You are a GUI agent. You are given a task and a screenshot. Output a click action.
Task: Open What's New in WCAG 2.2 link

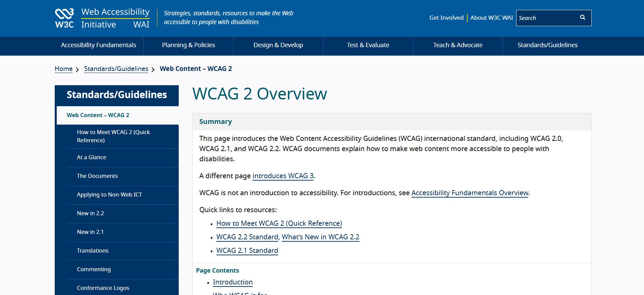(320, 237)
